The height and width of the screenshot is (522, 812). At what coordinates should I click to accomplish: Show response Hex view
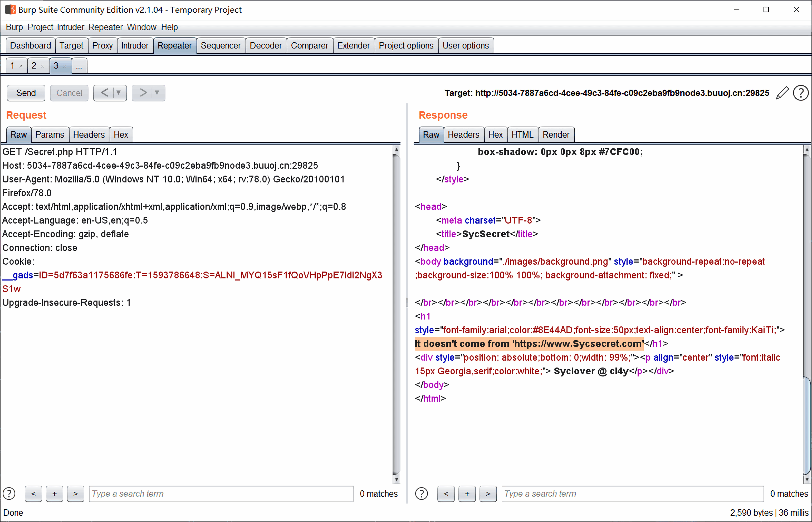(495, 134)
